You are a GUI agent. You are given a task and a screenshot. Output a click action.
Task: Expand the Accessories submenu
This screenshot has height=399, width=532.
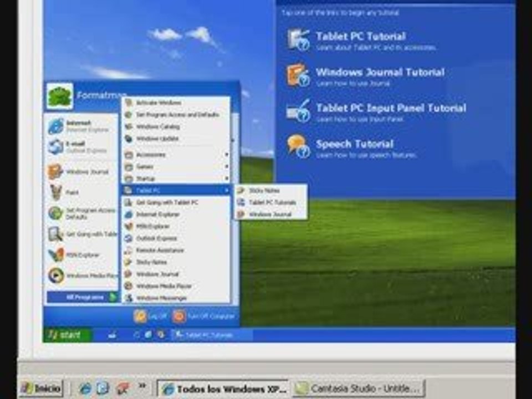pyautogui.click(x=176, y=155)
